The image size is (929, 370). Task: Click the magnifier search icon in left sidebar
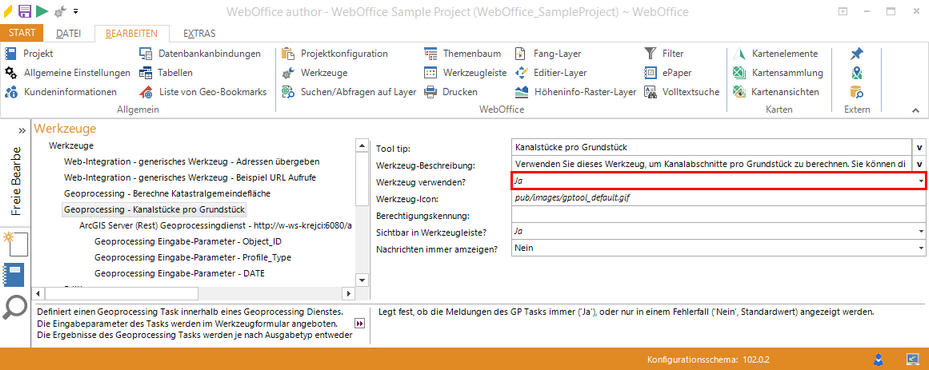pyautogui.click(x=14, y=307)
